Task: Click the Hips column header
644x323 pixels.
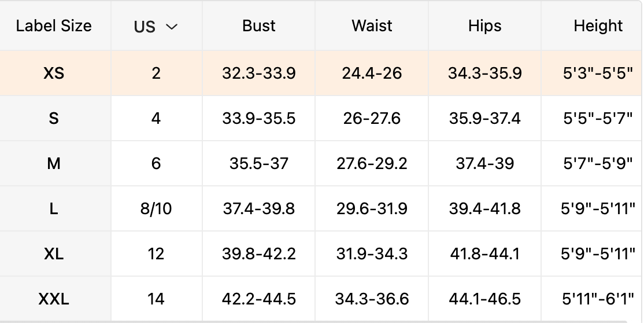Action: coord(484,25)
